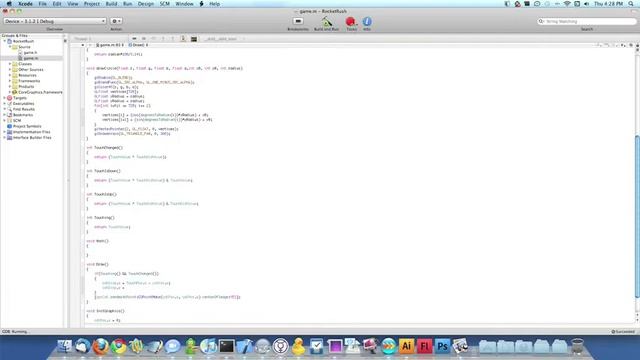Expand the Targets group
Viewport: 640px width, 360px height.
[x=5, y=98]
